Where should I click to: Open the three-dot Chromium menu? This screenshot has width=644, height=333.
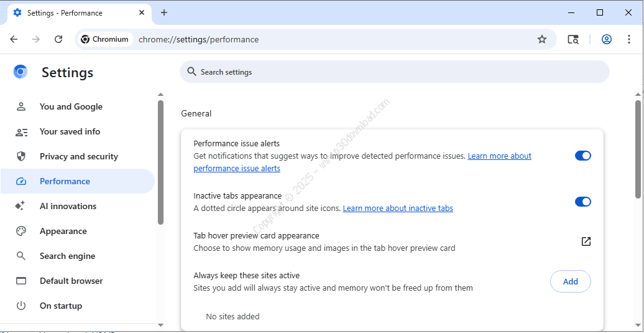(x=629, y=39)
